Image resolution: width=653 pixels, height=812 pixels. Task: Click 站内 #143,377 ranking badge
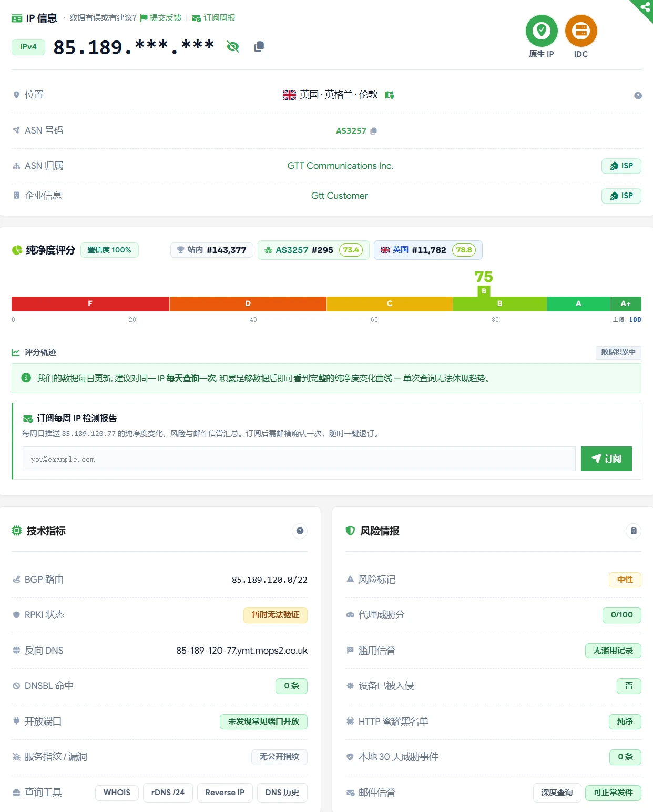pos(212,250)
